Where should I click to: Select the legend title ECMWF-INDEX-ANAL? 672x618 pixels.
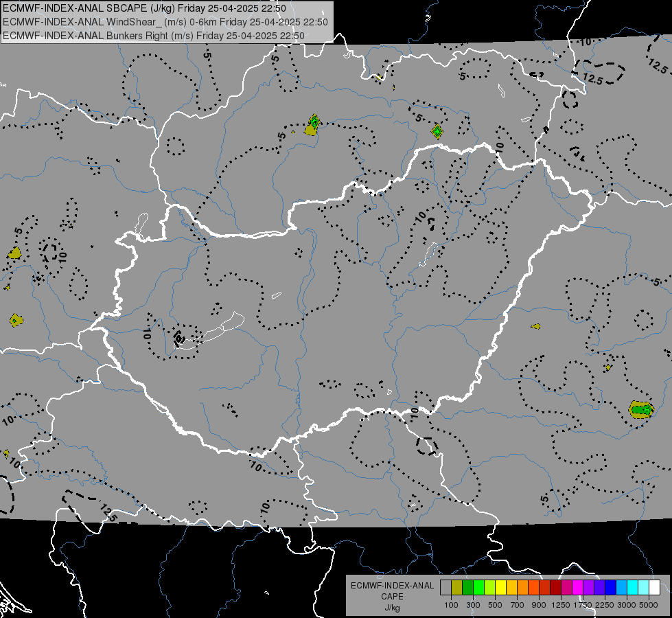click(392, 586)
